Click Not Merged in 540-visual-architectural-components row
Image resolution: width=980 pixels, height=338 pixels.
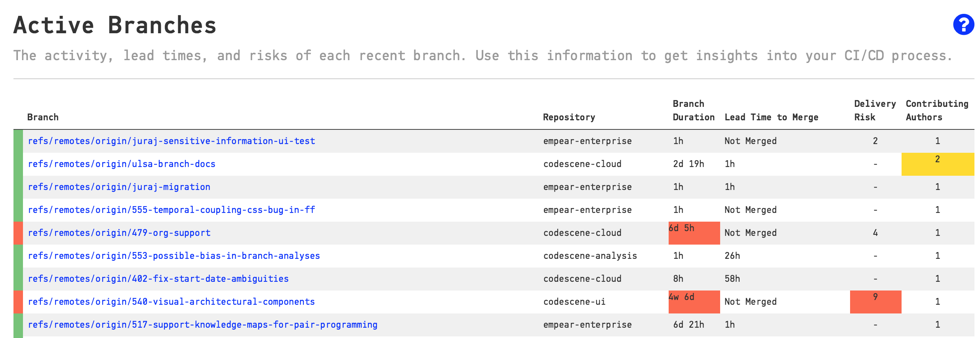point(750,302)
